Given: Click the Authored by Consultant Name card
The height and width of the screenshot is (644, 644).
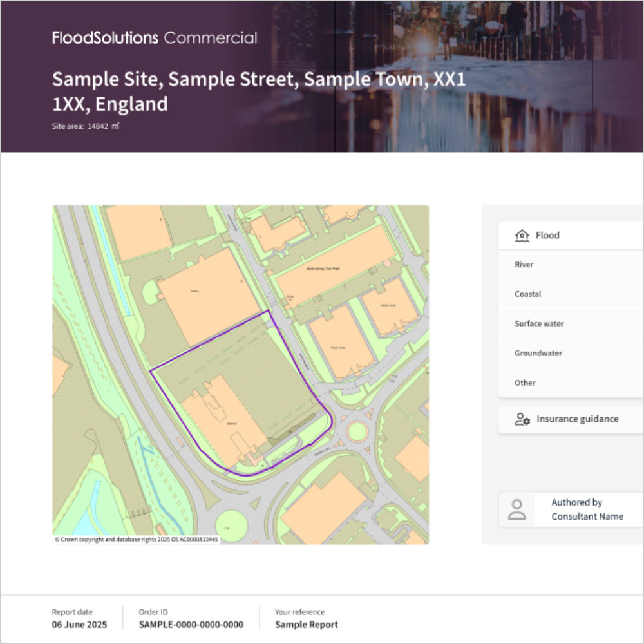Looking at the screenshot, I should click(x=571, y=509).
